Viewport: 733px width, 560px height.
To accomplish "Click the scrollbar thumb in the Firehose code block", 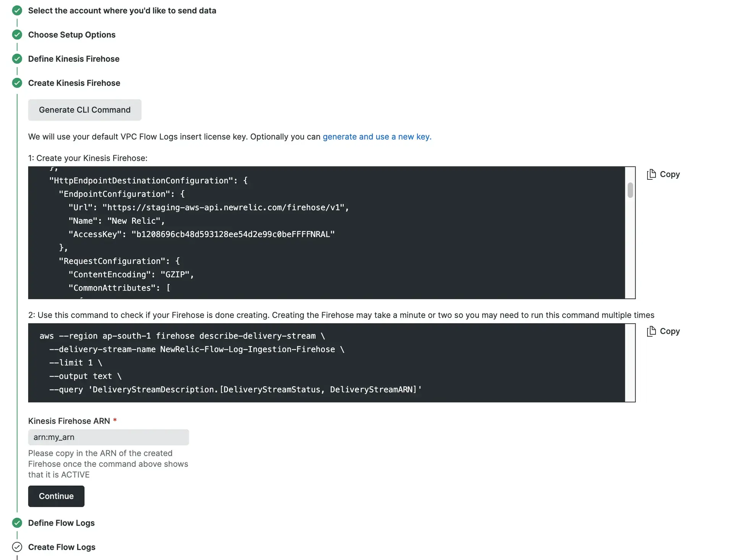I will (x=630, y=190).
